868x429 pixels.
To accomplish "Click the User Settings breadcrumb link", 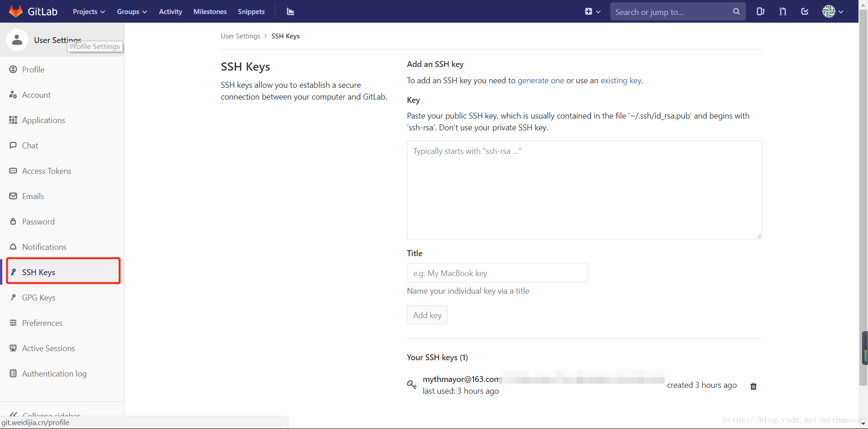I will (x=240, y=36).
